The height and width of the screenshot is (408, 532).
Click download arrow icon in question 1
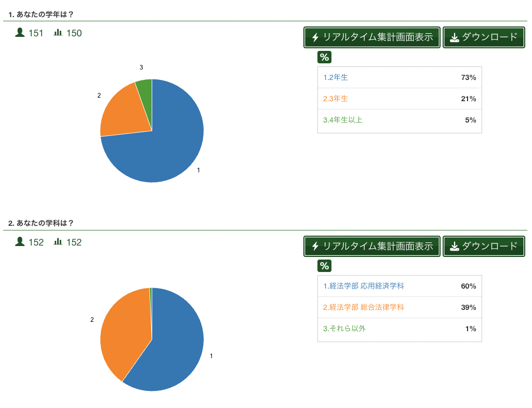[454, 37]
